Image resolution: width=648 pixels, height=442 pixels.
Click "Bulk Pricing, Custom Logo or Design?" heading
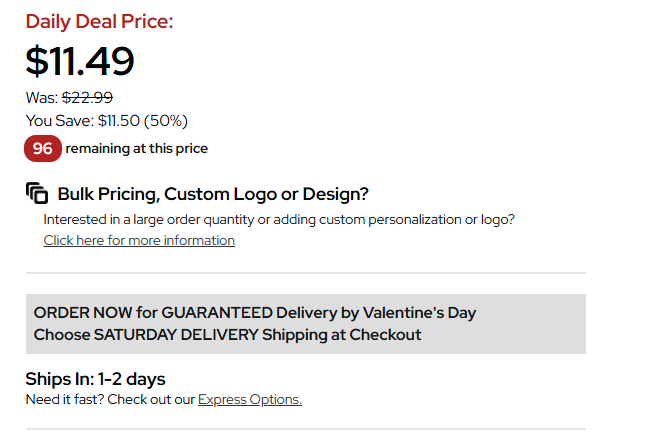pos(213,193)
